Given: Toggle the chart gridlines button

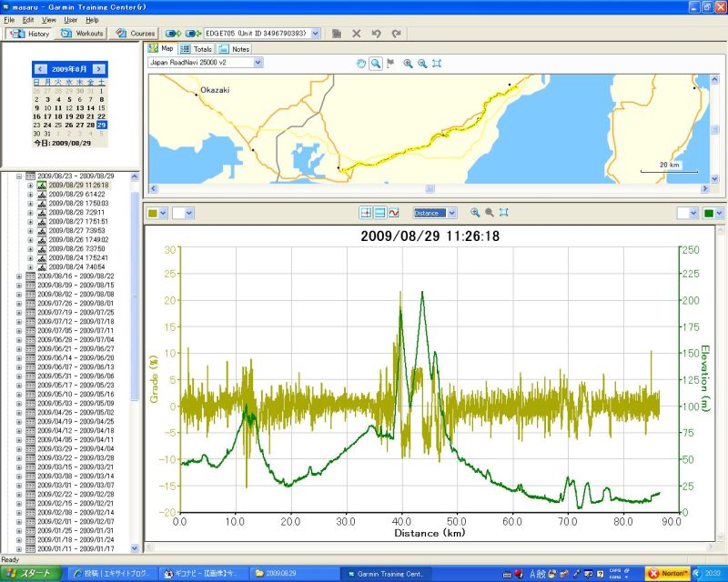Looking at the screenshot, I should pos(379,213).
